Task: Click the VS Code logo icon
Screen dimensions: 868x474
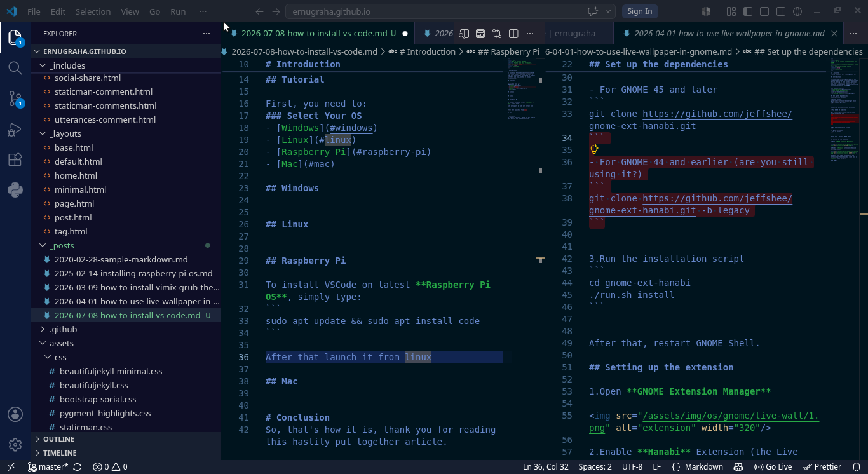Action: click(11, 11)
